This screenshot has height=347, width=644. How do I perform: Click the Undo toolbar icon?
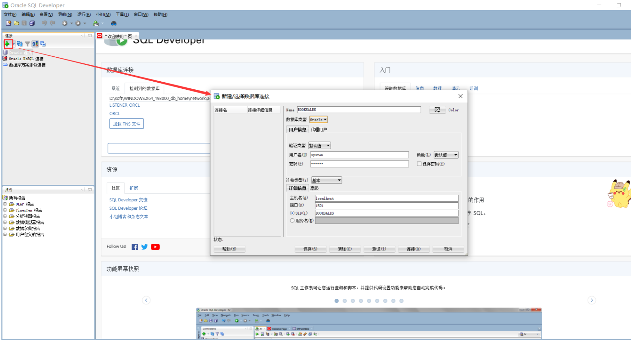(44, 23)
